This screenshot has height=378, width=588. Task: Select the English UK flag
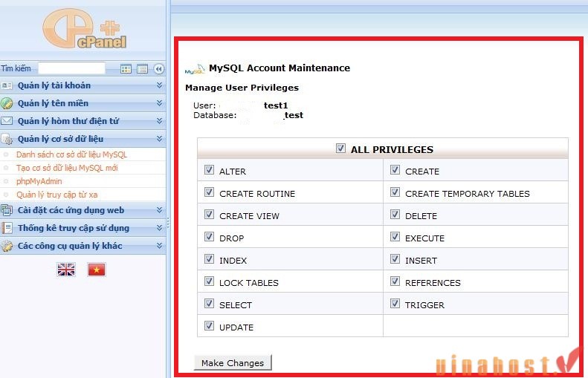66,270
